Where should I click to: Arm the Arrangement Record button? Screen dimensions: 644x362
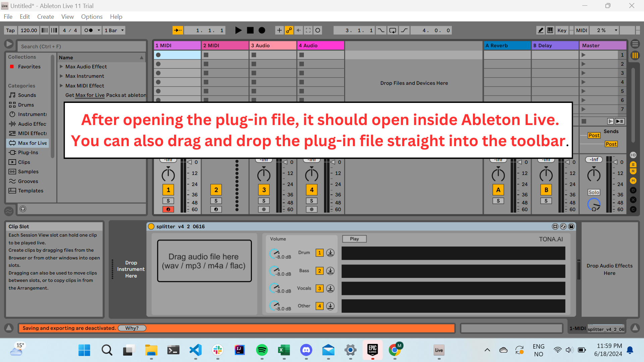[x=262, y=30]
